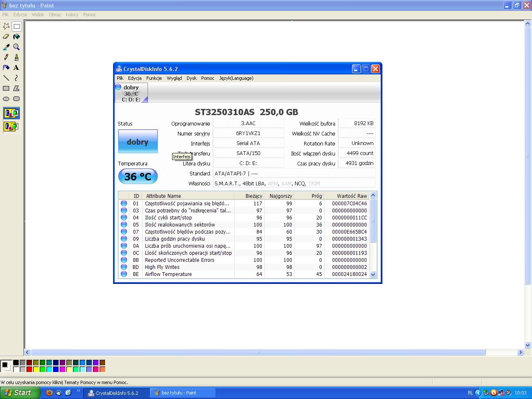This screenshot has height=399, width=532.
Task: Click the scroll-up arrow of SMART list
Action: pyautogui.click(x=373, y=196)
